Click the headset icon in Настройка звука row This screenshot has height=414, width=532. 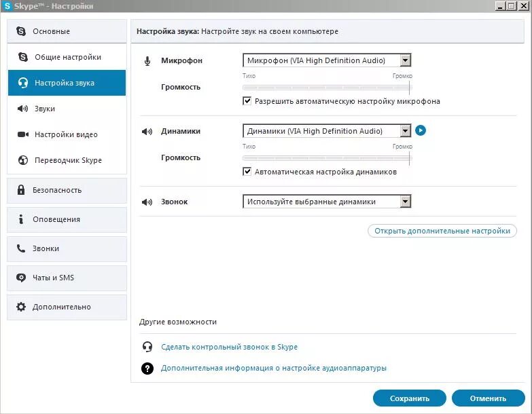click(x=22, y=83)
